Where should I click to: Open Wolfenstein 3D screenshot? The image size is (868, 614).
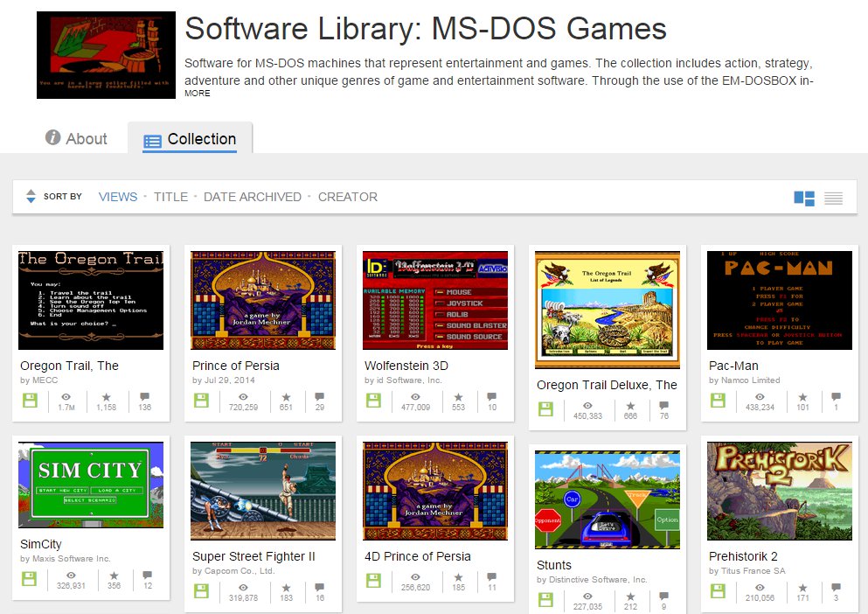pyautogui.click(x=435, y=300)
